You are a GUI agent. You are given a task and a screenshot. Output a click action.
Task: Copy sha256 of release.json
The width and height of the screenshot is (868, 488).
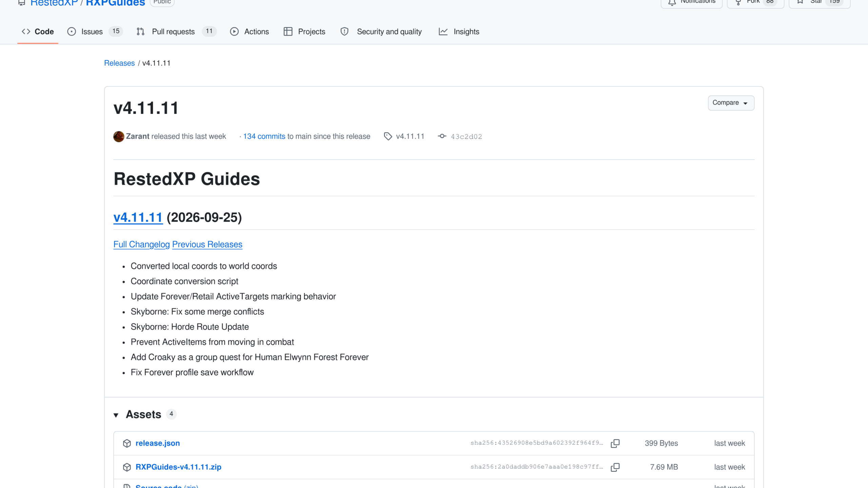pos(615,443)
